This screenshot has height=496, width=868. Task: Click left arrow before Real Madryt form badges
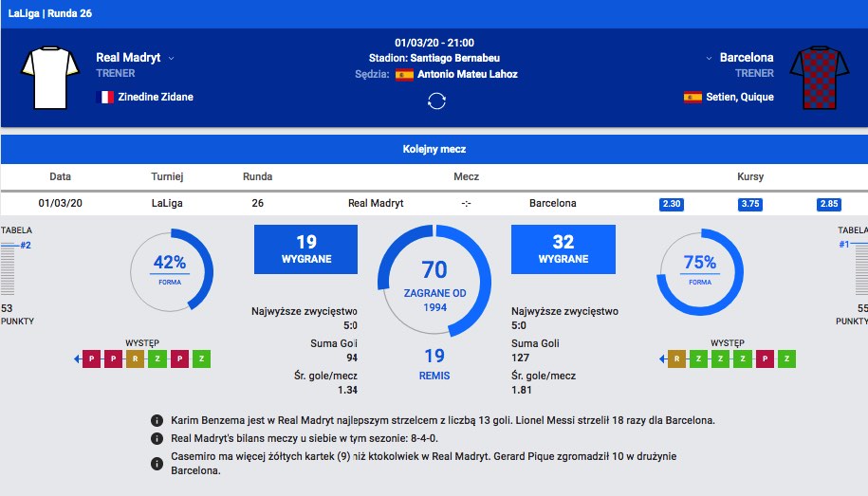[x=76, y=359]
